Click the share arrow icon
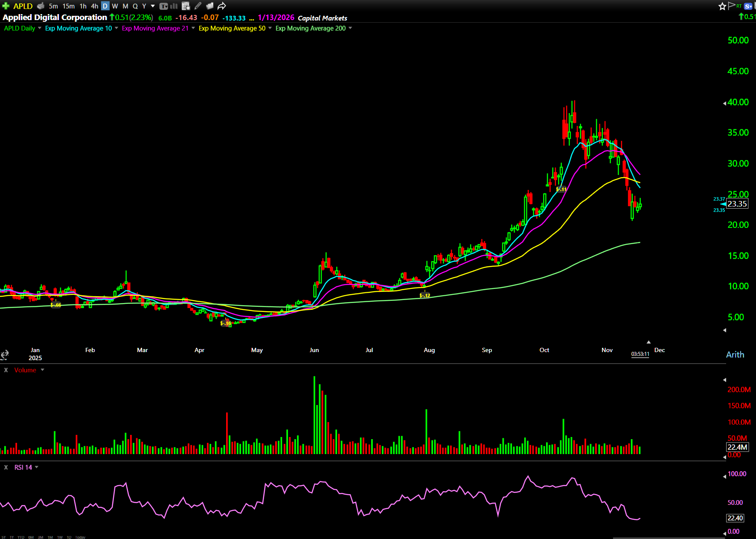Image resolution: width=756 pixels, height=539 pixels. [221, 6]
